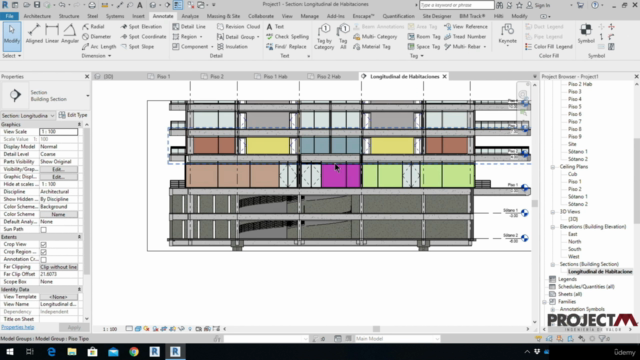Toggle the Annotation Crop checkbox
The height and width of the screenshot is (360, 640).
click(43, 260)
